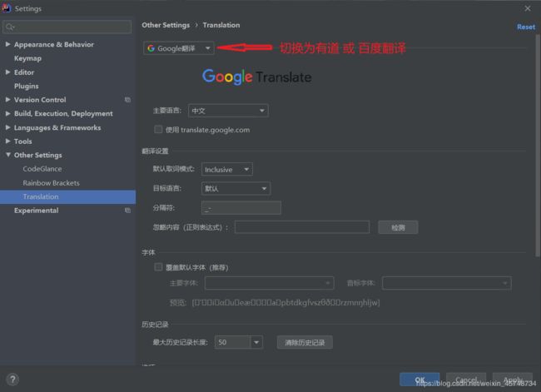Click the Google logo in translator dropdown
This screenshot has height=392, width=541.
(x=151, y=48)
